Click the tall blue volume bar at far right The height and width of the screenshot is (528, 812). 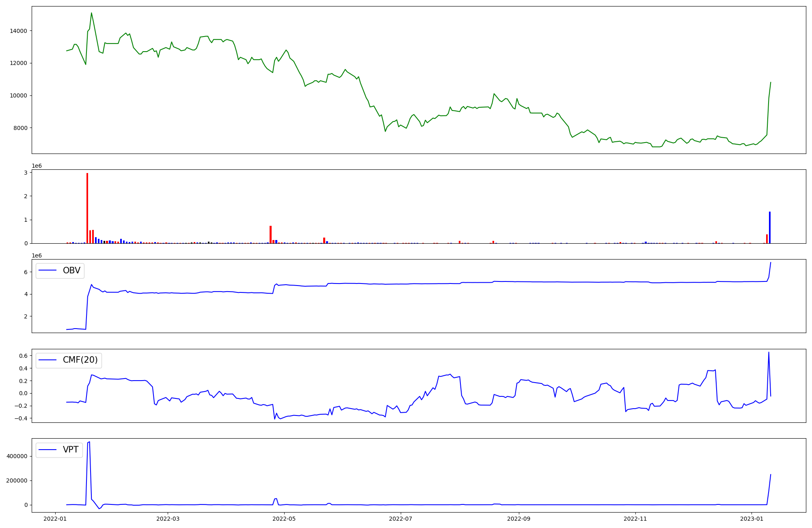769,227
